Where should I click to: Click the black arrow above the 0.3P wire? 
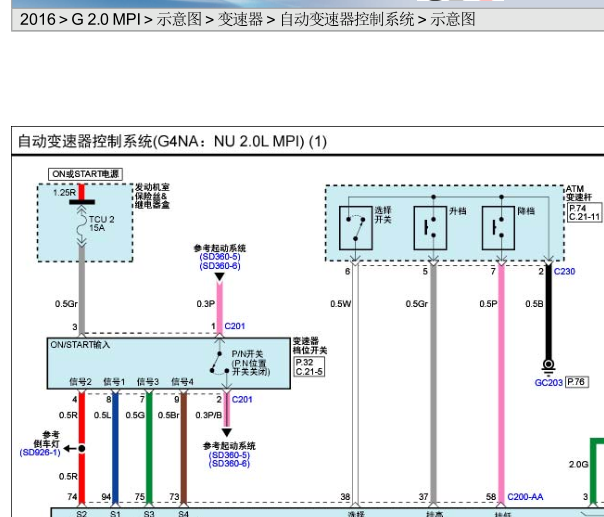point(220,277)
